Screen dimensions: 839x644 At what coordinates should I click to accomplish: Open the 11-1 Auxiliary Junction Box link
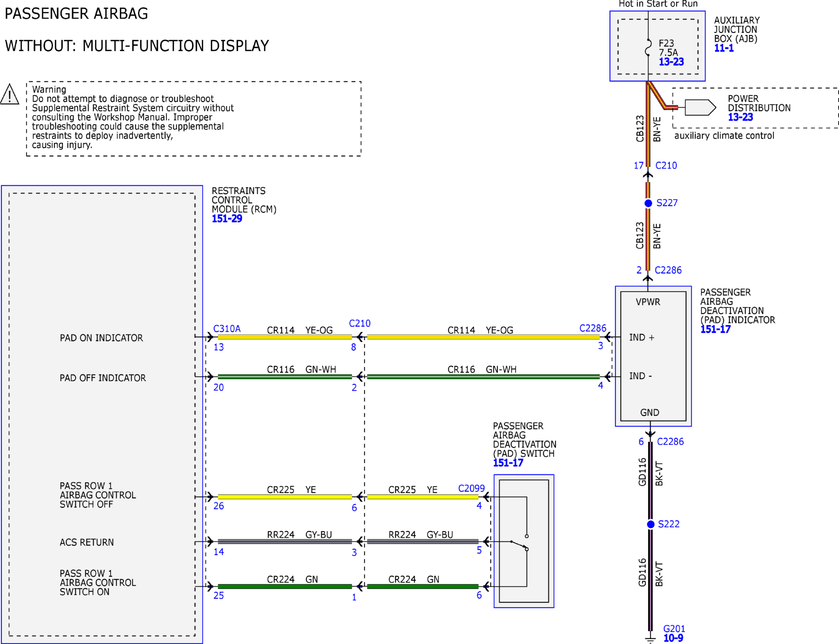(x=724, y=48)
